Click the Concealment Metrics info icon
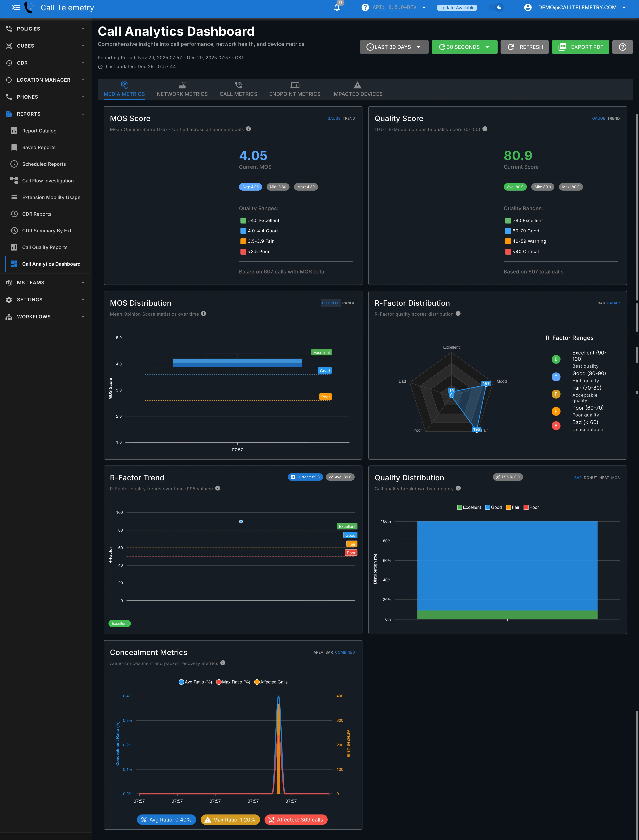 click(223, 663)
